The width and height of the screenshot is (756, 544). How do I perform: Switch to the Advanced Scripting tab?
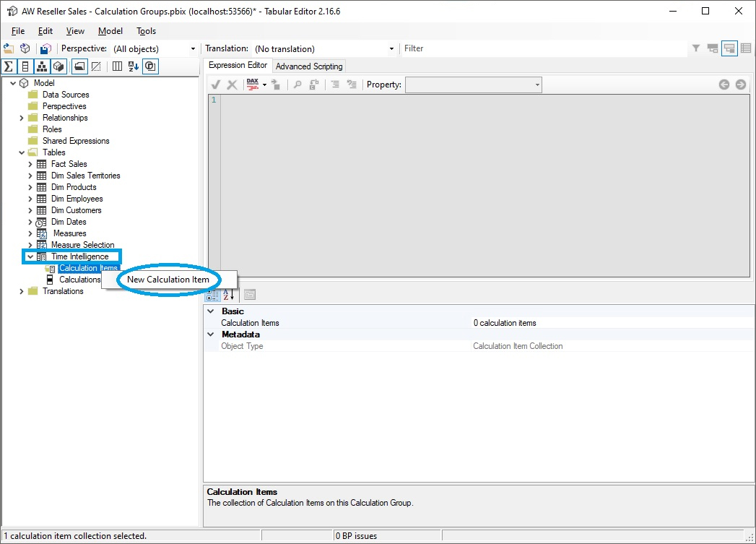(309, 66)
